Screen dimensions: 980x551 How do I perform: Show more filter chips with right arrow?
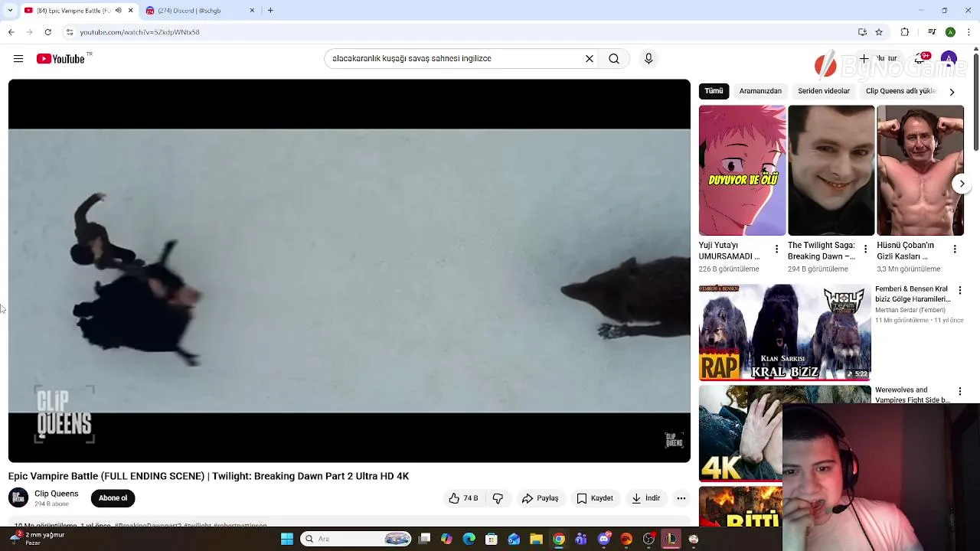[952, 92]
